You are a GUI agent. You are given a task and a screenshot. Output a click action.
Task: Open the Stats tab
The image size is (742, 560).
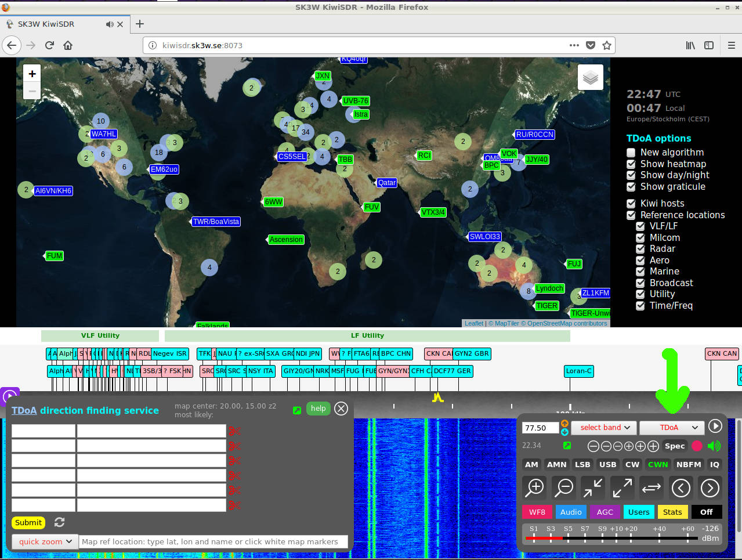(672, 512)
